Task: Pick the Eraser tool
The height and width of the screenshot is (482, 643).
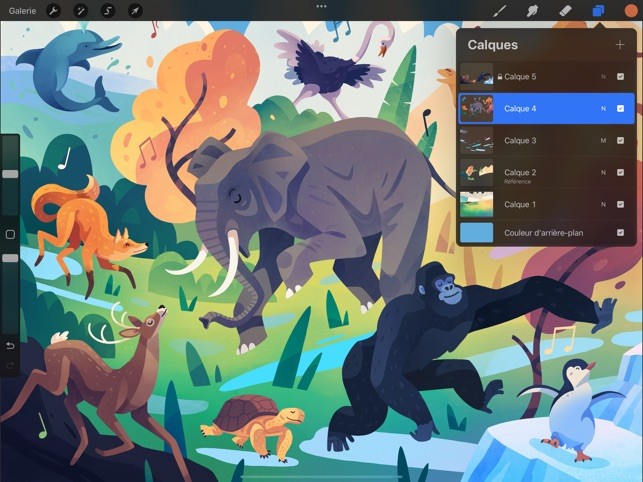Action: (x=565, y=11)
